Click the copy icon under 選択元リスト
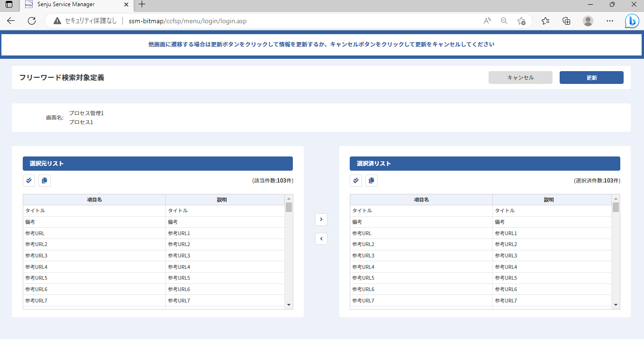This screenshot has width=644, height=339. click(x=45, y=181)
